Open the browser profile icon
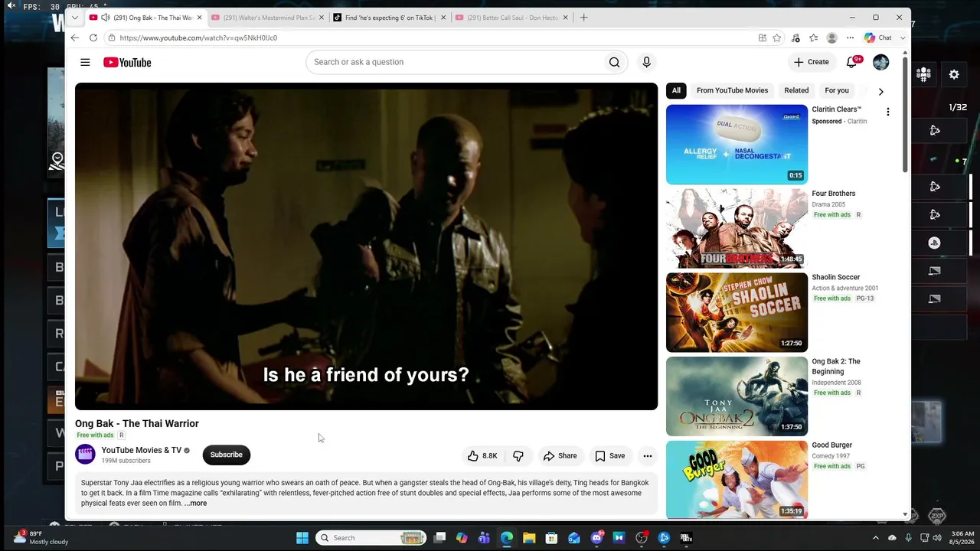 point(831,37)
